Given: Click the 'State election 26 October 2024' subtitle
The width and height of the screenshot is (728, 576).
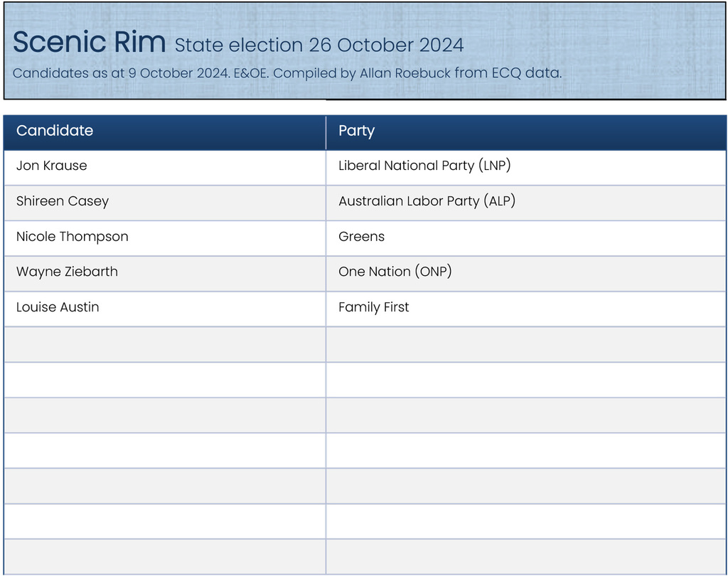Looking at the screenshot, I should click(319, 46).
